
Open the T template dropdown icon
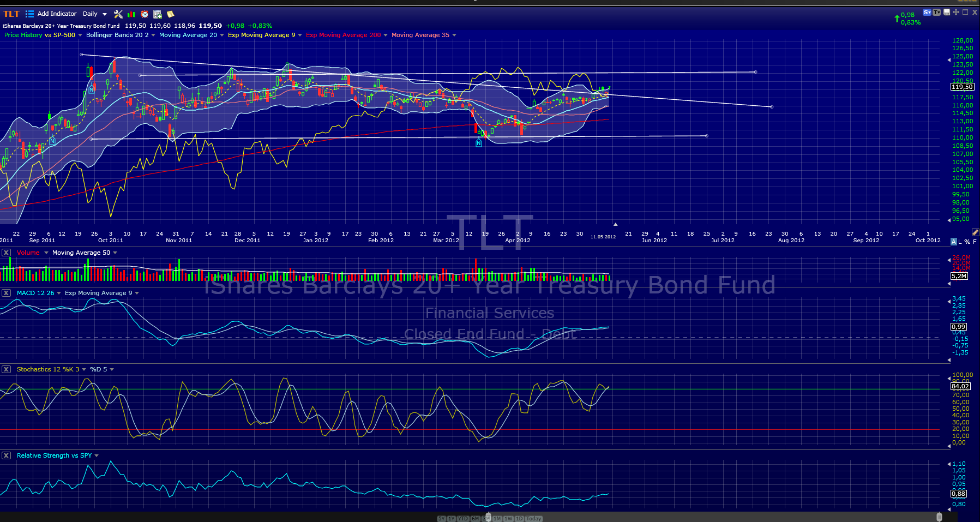pos(937,12)
